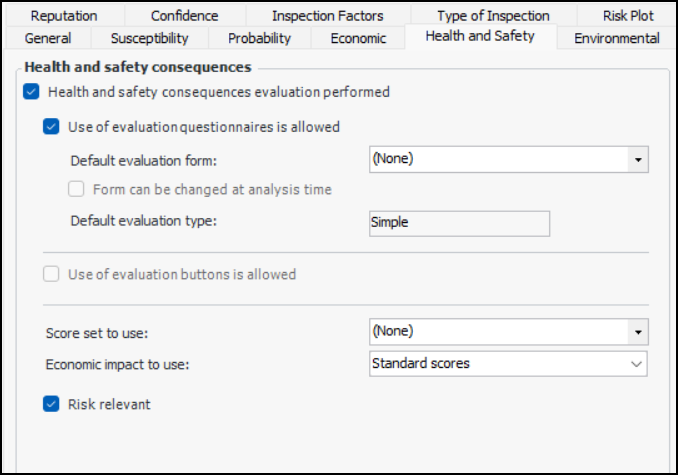Open the Confidence tab

[x=184, y=16]
